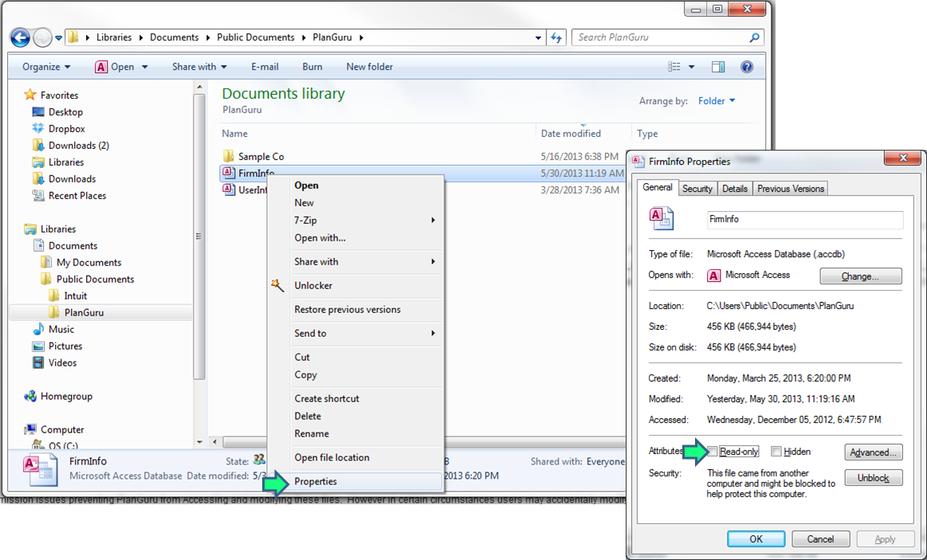Image resolution: width=927 pixels, height=560 pixels.
Task: Click the Pictures library icon
Action: pyautogui.click(x=38, y=347)
